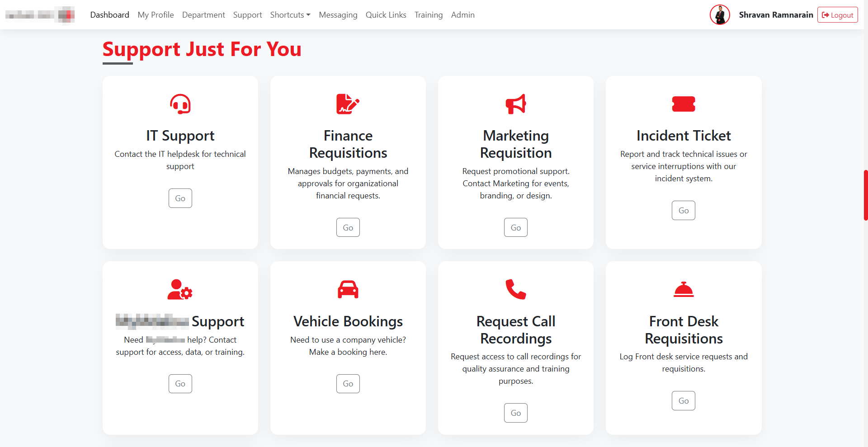The image size is (868, 447).
Task: Click the Marketing Requisition megaphone icon
Action: [x=516, y=104]
